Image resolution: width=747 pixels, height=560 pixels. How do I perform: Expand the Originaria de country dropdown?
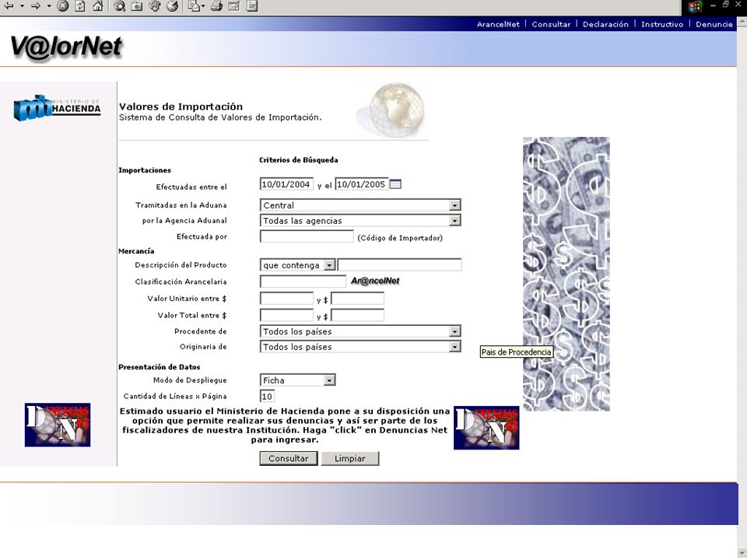click(x=360, y=347)
